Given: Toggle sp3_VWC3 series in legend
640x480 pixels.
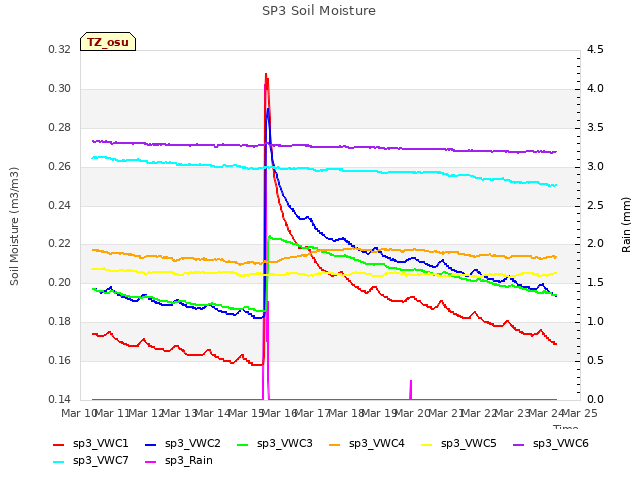Looking at the screenshot, I should coord(274,444).
